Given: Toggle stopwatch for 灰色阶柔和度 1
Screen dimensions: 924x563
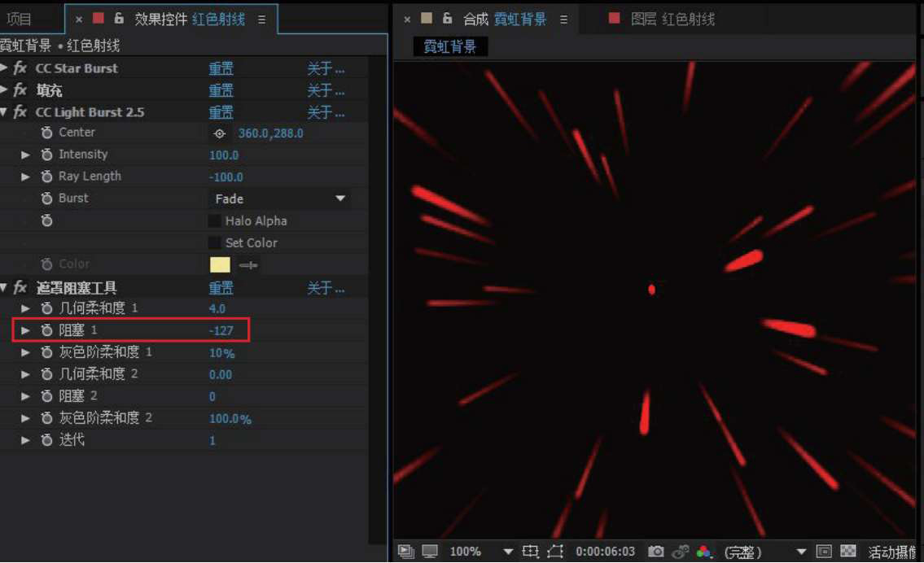Looking at the screenshot, I should (x=47, y=352).
